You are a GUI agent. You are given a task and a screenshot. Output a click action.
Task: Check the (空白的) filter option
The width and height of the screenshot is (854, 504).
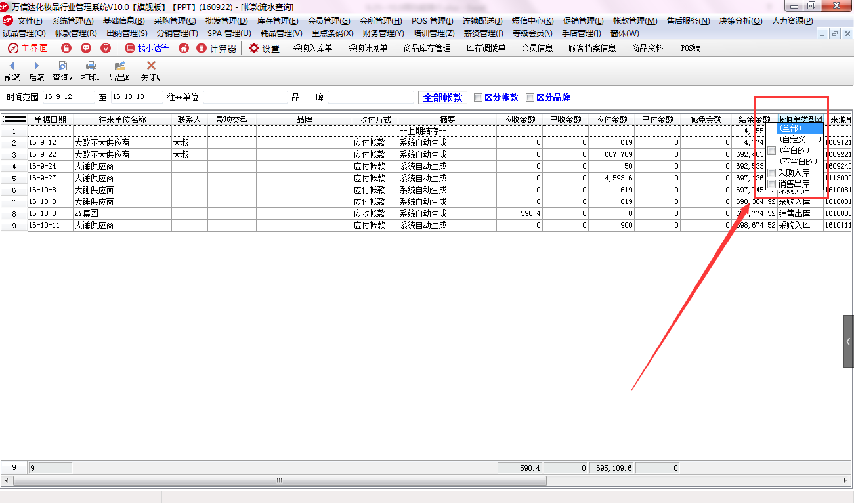[772, 151]
